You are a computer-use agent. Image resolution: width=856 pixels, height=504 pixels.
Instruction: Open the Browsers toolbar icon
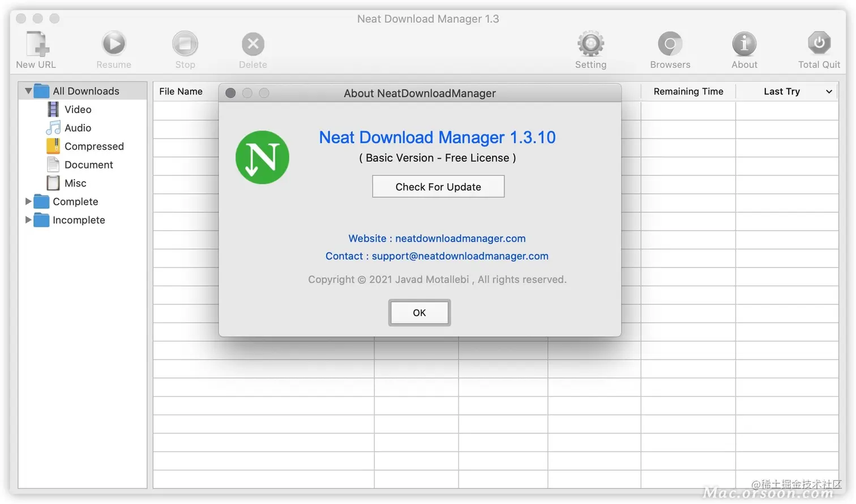pyautogui.click(x=670, y=44)
